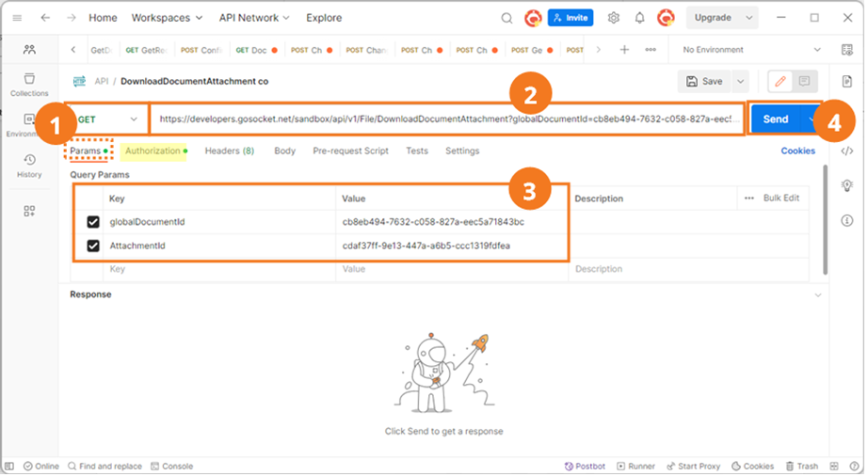Open the Console in the status bar

click(x=172, y=468)
